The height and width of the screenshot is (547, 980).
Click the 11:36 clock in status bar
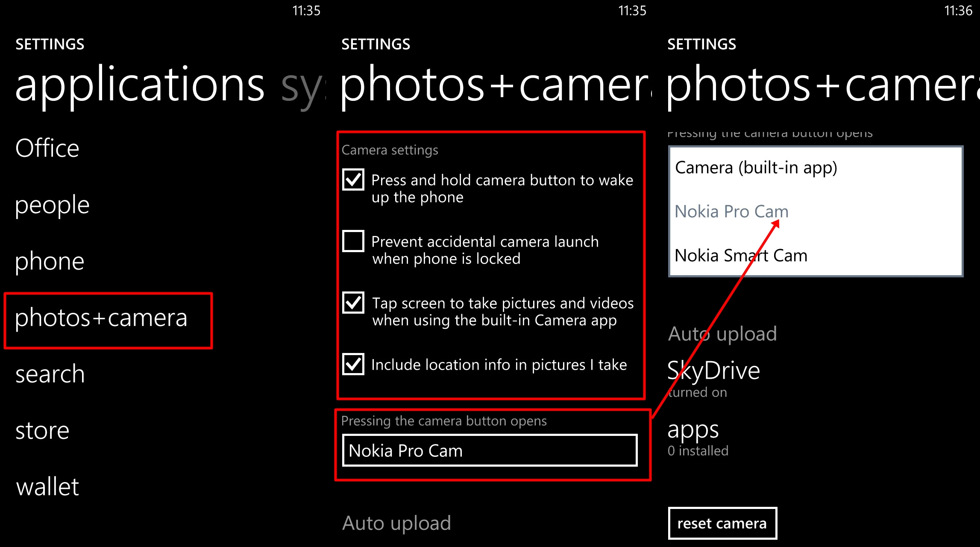click(x=958, y=11)
